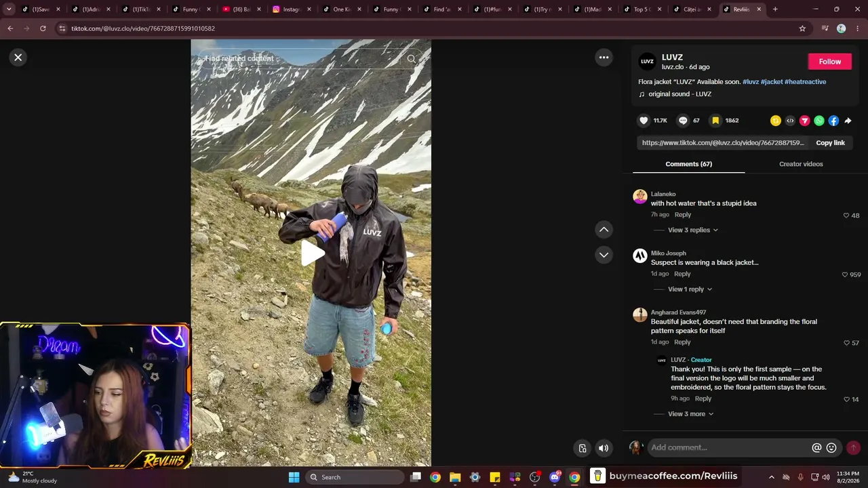Click the Add comment field
Viewport: 868px width, 488px height.
click(x=729, y=447)
